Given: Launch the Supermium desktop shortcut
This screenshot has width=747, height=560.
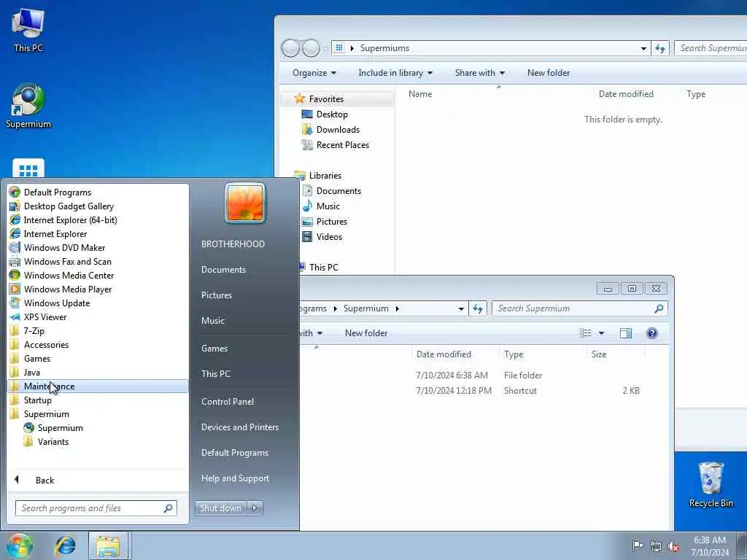Looking at the screenshot, I should pyautogui.click(x=28, y=106).
